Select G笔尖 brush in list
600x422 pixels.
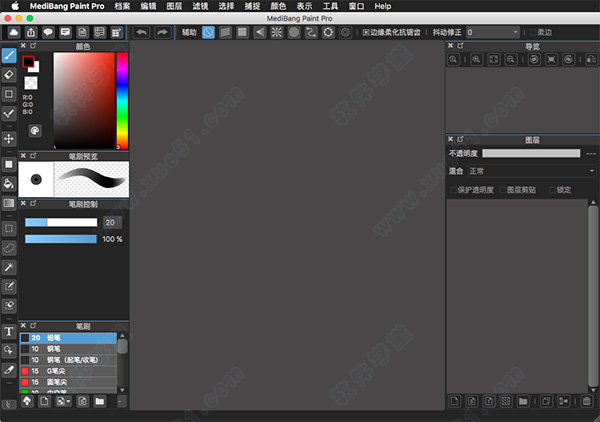coord(68,371)
